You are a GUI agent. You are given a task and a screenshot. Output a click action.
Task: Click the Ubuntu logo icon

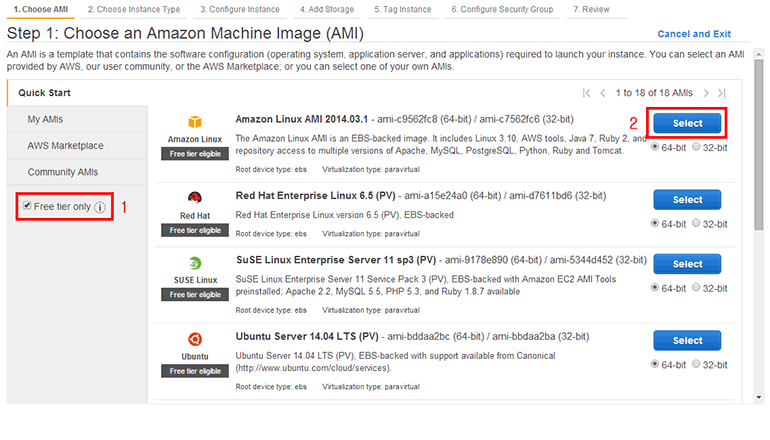point(195,337)
